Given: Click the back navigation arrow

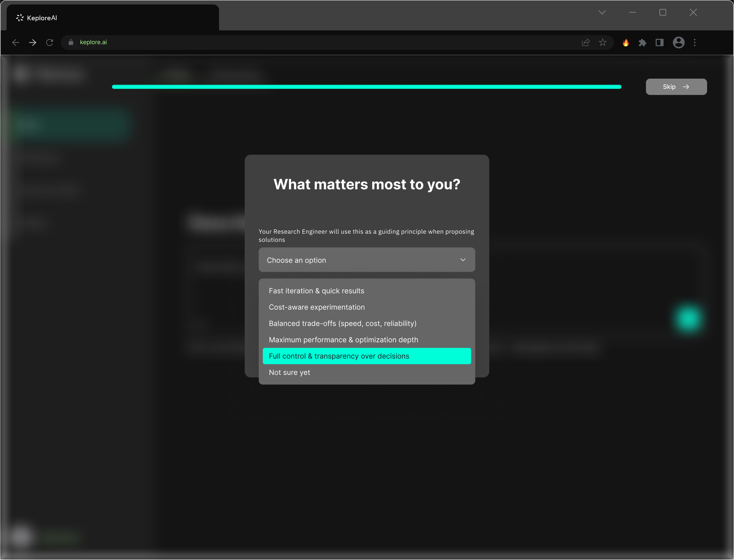Looking at the screenshot, I should (x=15, y=42).
